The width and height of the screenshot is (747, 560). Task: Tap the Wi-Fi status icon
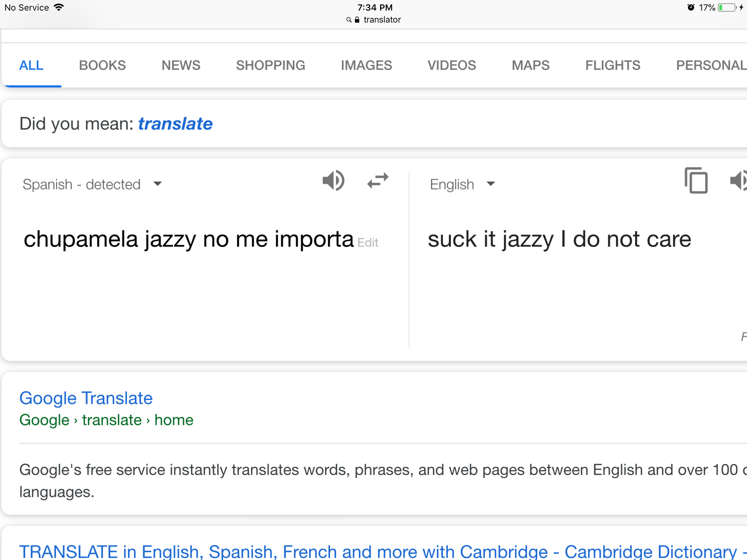click(58, 7)
